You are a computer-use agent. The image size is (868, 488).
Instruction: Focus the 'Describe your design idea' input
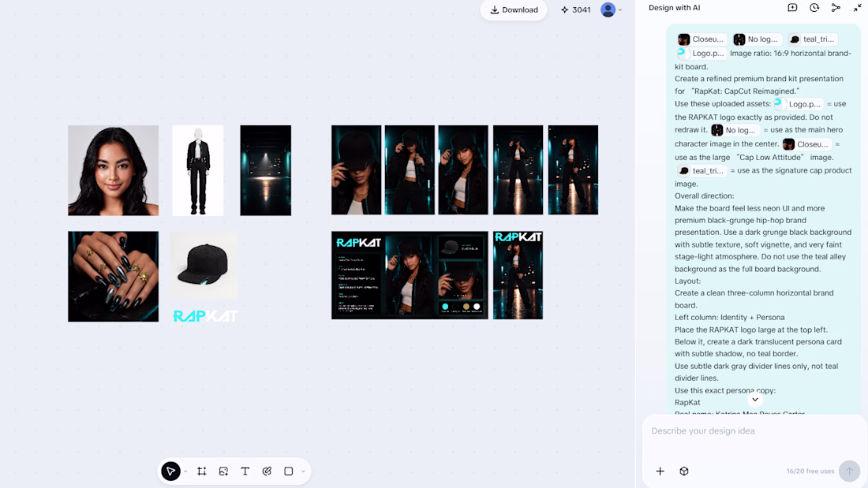pyautogui.click(x=754, y=431)
